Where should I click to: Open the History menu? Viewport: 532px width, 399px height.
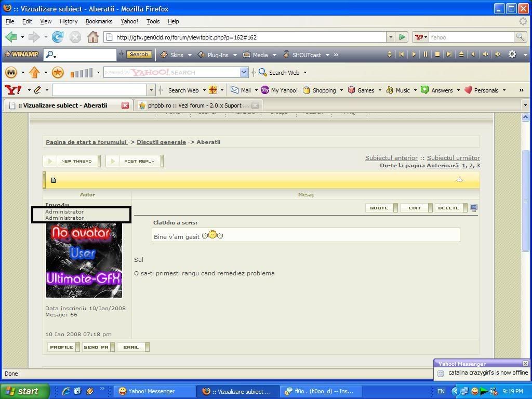pyautogui.click(x=69, y=21)
